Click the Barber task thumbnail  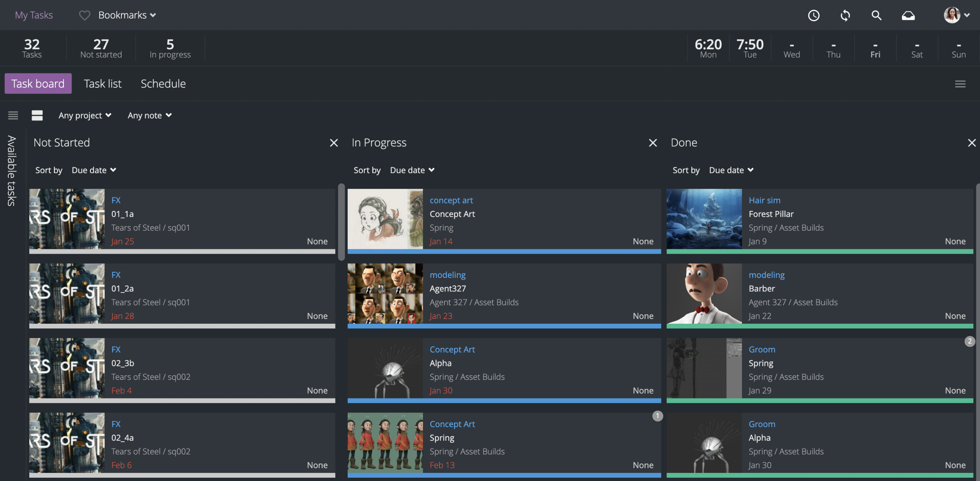coord(704,294)
